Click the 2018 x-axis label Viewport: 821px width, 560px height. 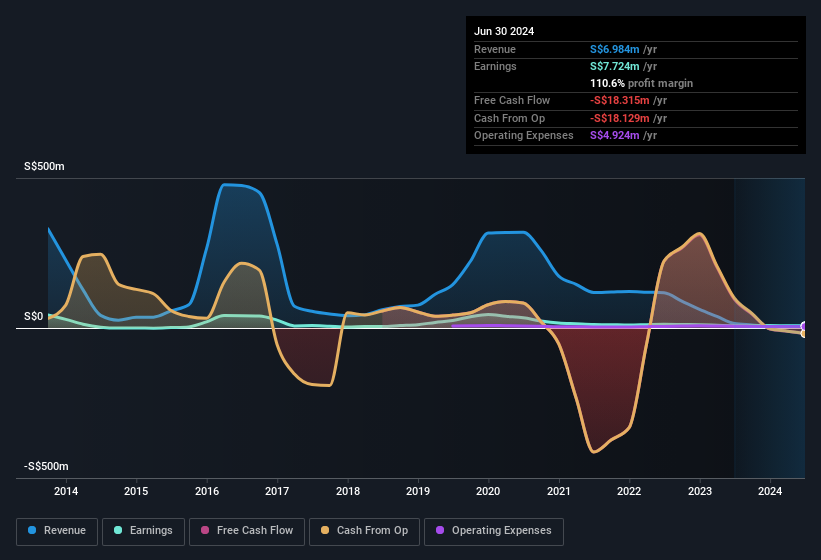click(x=348, y=491)
